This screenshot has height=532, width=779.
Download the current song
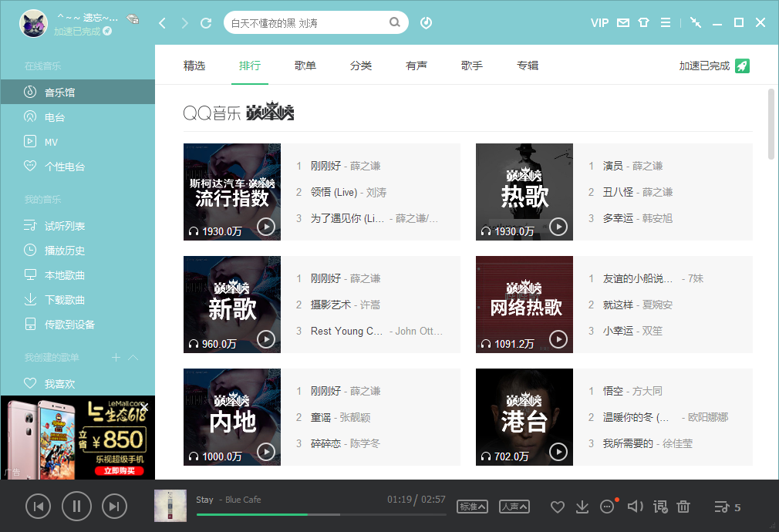[x=582, y=507]
